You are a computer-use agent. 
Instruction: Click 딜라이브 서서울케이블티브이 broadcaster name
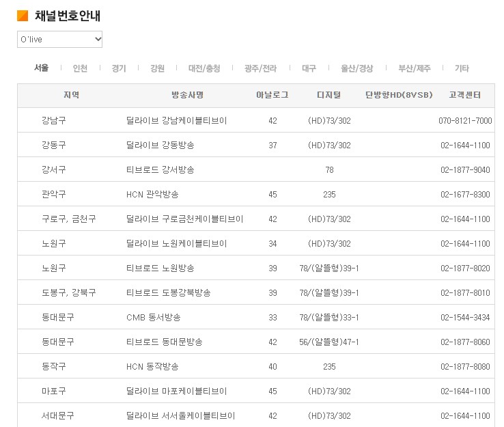click(x=181, y=416)
